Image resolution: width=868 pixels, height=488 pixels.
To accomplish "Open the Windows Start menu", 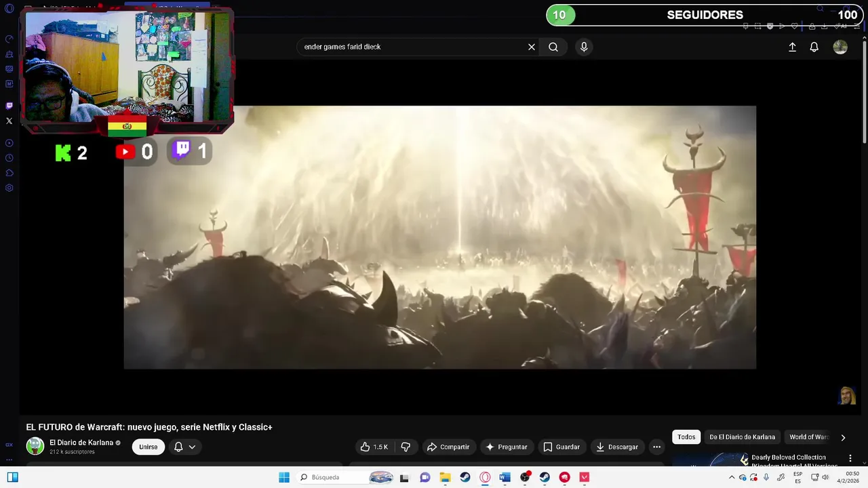I will tap(284, 477).
